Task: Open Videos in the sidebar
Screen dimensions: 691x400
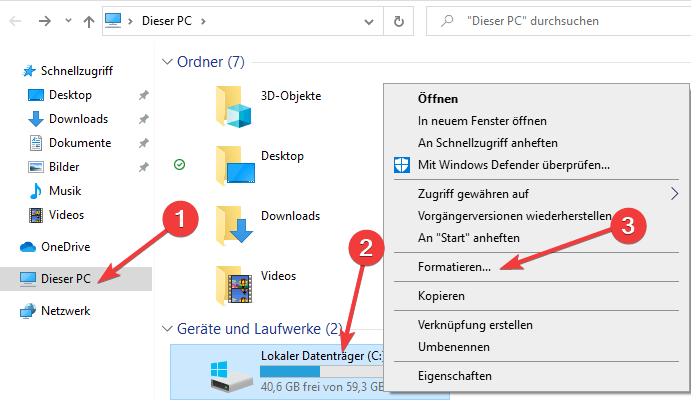Action: pyautogui.click(x=66, y=215)
